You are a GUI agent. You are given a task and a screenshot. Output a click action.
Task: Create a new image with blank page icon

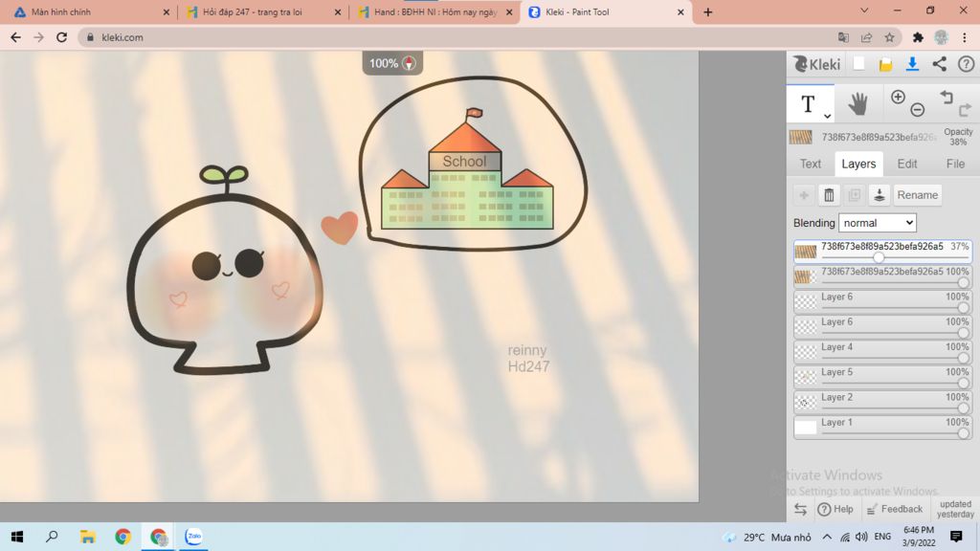click(x=858, y=64)
